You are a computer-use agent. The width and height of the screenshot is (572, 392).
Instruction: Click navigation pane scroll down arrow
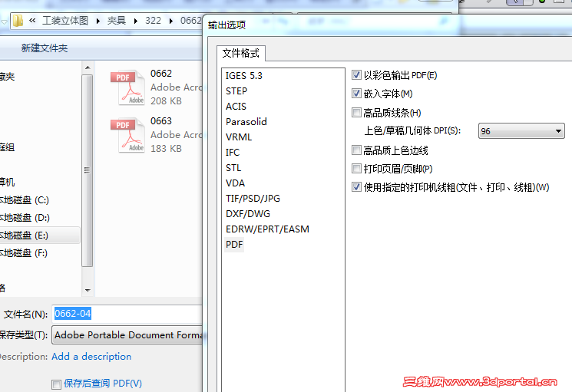(88, 291)
